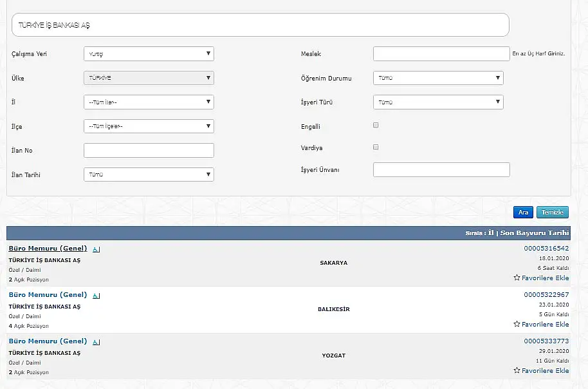Image resolution: width=588 pixels, height=389 pixels.
Task: Open the Büro Memuru listing for BALIKESİR
Action: 48,295
